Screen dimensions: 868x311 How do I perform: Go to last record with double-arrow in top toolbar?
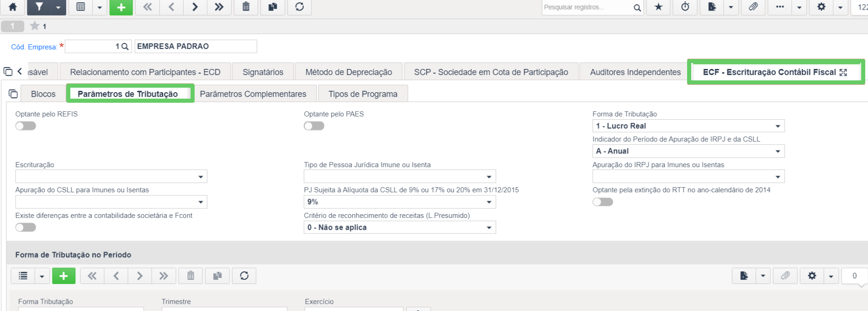(x=219, y=7)
